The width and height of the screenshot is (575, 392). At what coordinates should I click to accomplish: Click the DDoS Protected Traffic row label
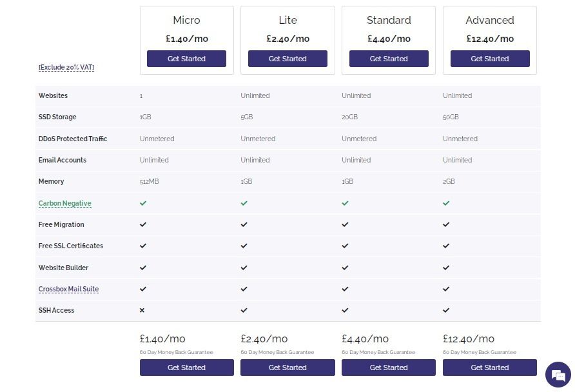tap(73, 139)
